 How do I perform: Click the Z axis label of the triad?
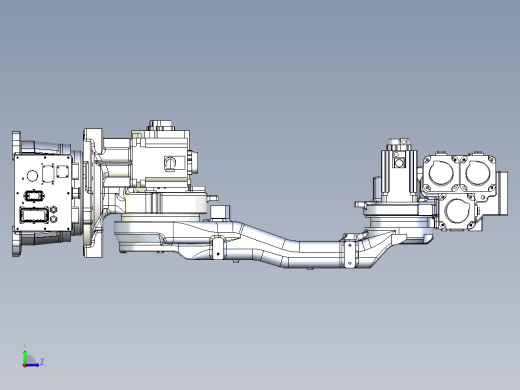point(42,361)
